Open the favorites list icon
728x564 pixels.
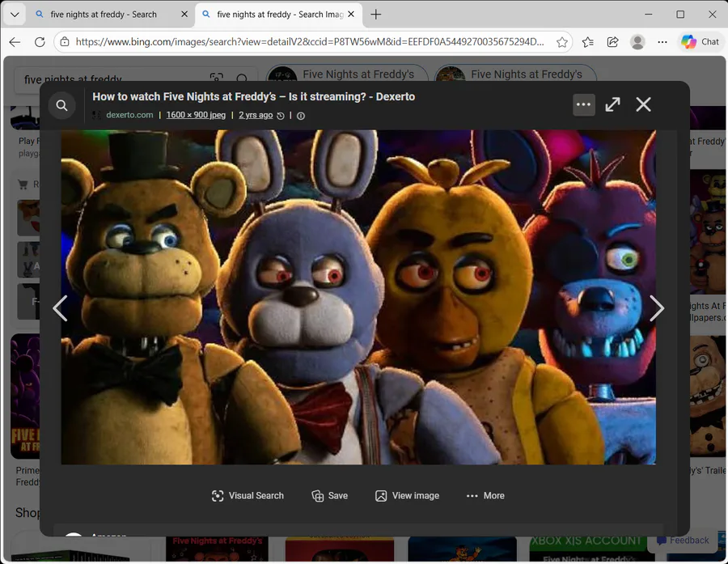click(x=588, y=42)
